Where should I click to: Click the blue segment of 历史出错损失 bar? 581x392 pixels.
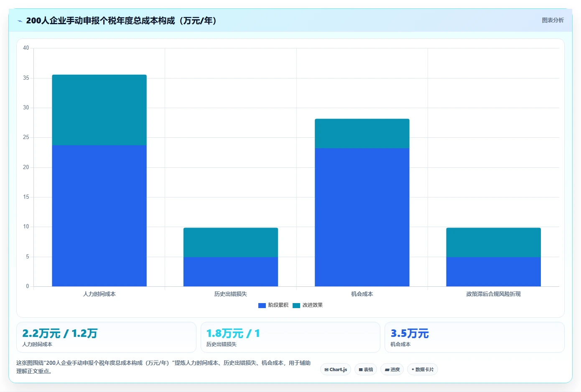click(231, 272)
